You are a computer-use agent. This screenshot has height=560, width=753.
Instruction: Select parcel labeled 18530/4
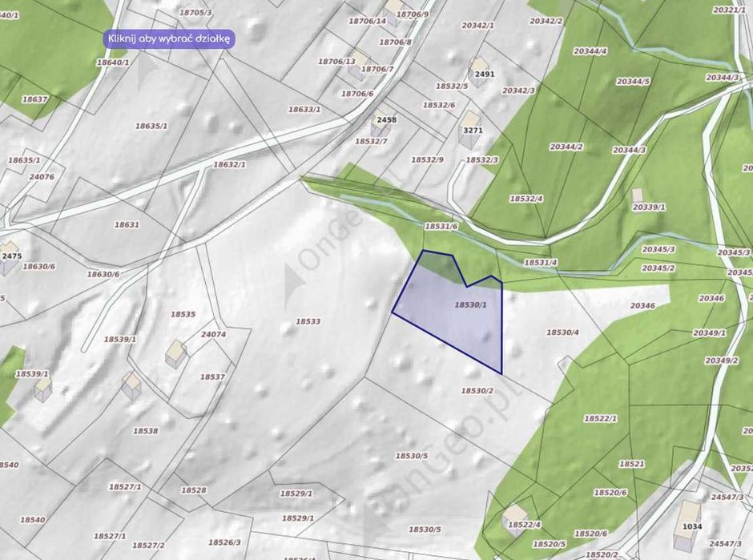coord(562,332)
